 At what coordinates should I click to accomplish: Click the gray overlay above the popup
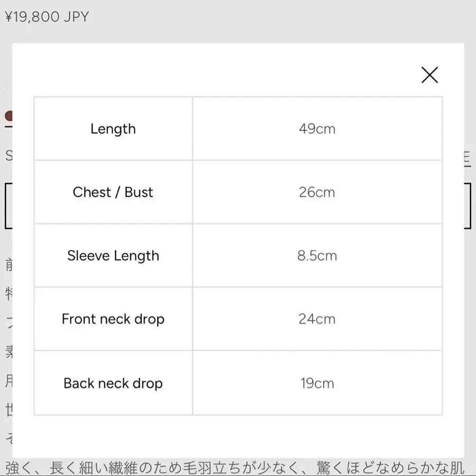coord(238,33)
